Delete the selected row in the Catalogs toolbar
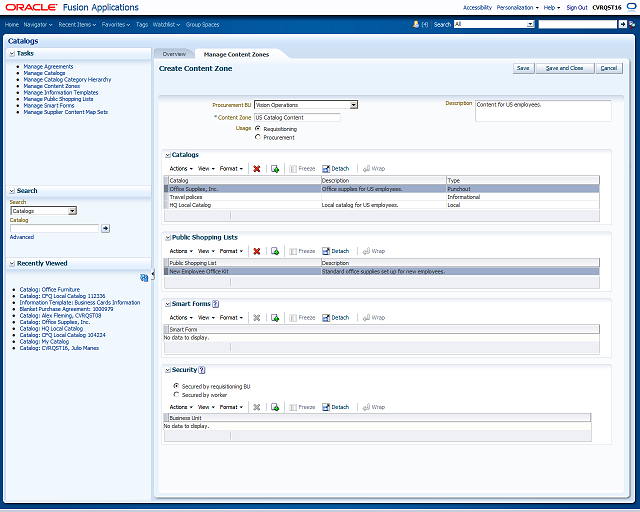The width and height of the screenshot is (640, 512). click(x=257, y=169)
